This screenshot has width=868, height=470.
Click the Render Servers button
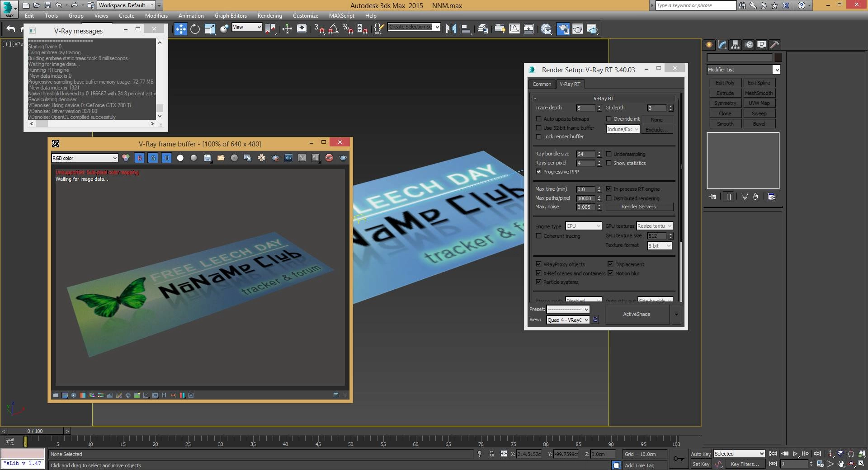pos(638,207)
